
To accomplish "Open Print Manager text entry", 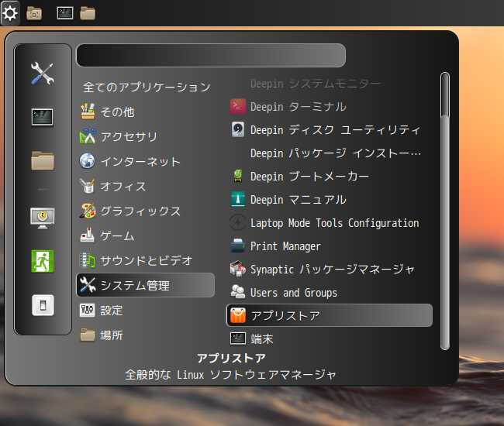I will click(x=285, y=246).
